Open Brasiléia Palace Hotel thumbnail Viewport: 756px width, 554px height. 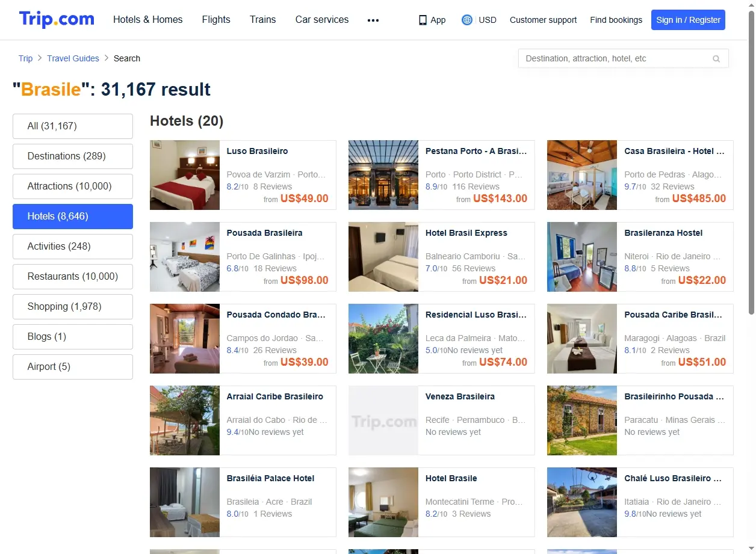(185, 502)
